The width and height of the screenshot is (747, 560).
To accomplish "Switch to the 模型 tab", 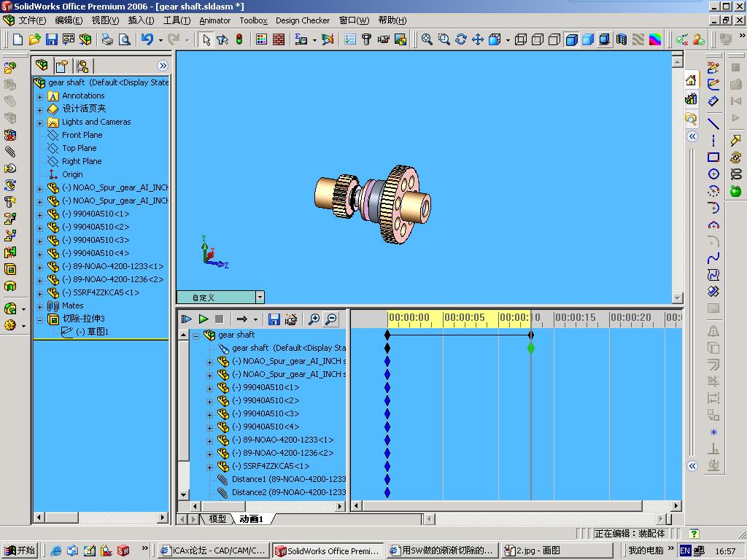I will pos(217,519).
